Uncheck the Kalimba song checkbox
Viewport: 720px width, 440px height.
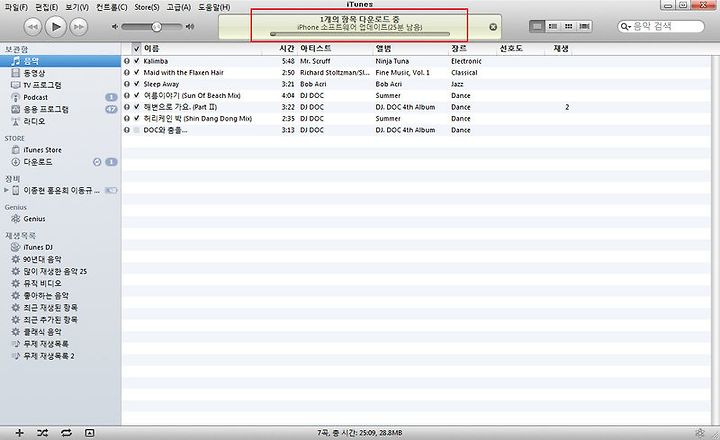click(136, 61)
